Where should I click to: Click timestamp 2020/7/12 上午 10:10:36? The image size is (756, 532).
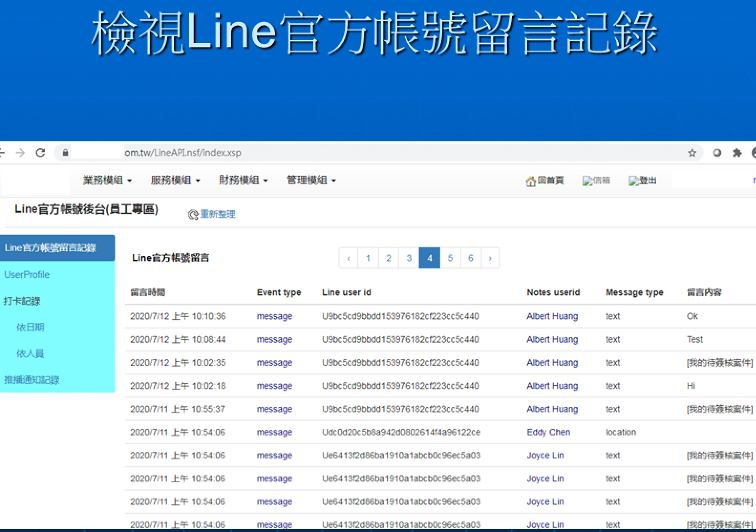coord(178,317)
